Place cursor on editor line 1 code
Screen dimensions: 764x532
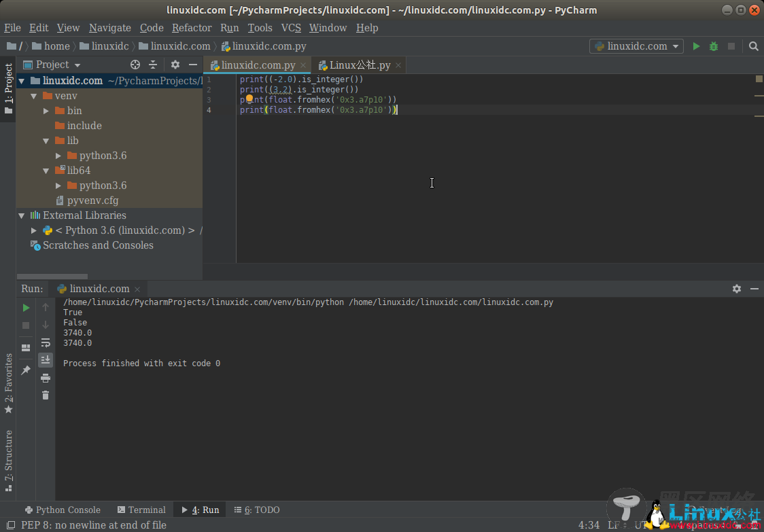coord(301,79)
